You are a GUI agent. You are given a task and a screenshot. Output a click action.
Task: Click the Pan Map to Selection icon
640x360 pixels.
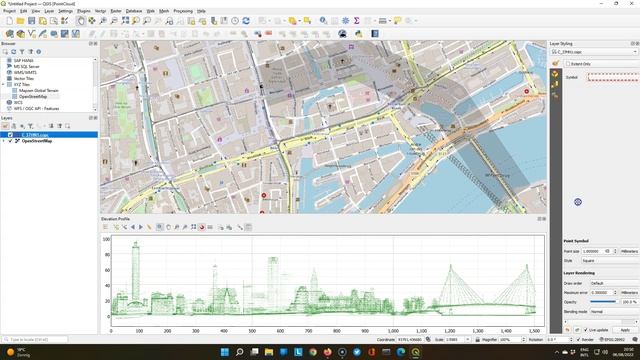click(x=92, y=21)
